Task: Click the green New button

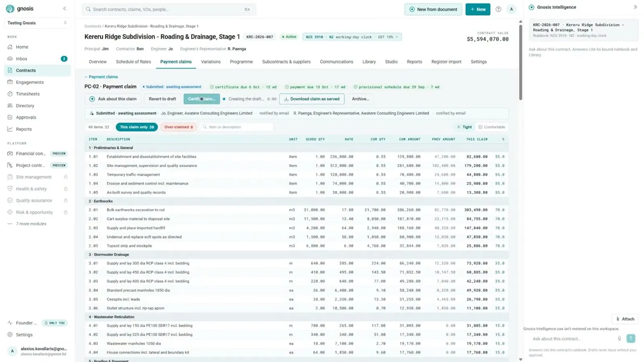Action: point(478,9)
